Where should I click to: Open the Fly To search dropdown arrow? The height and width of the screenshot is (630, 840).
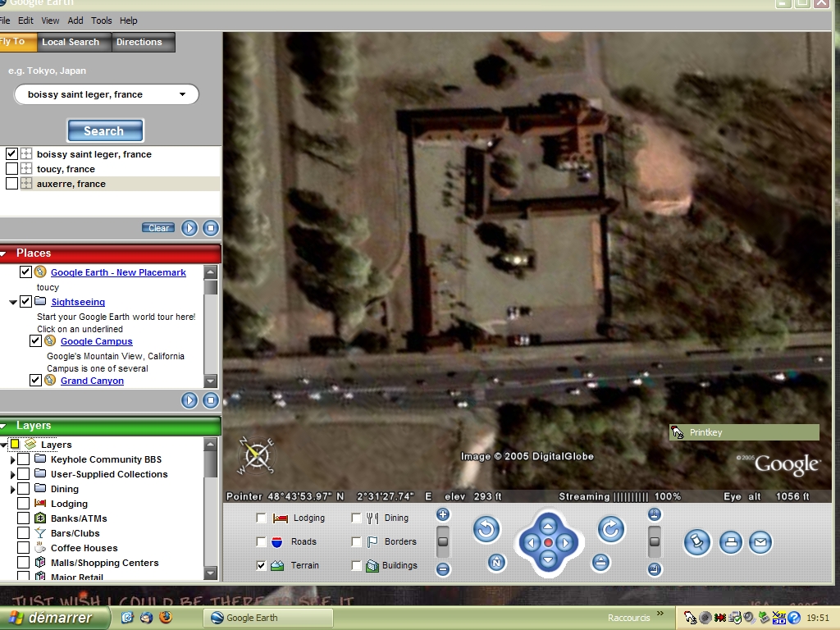tap(183, 94)
